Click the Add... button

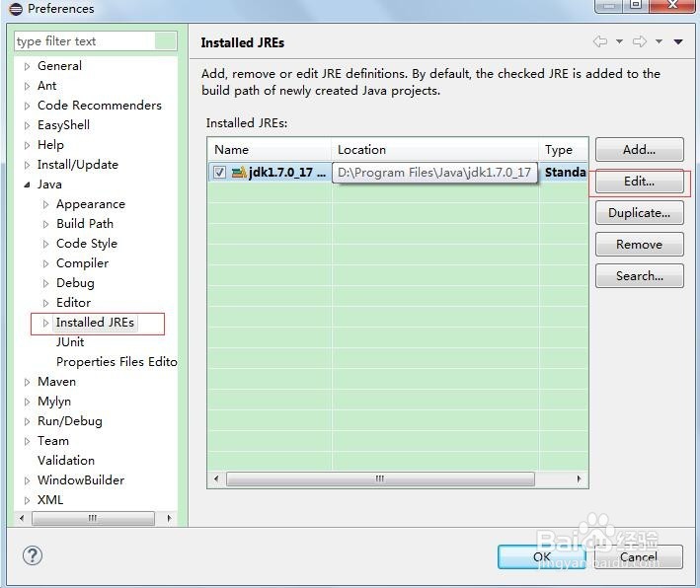coord(640,149)
